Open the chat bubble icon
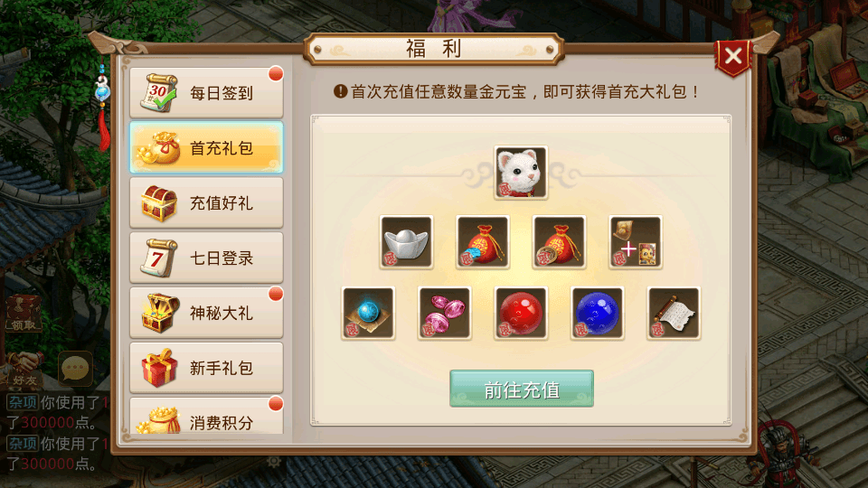The image size is (868, 488). pyautogui.click(x=75, y=369)
